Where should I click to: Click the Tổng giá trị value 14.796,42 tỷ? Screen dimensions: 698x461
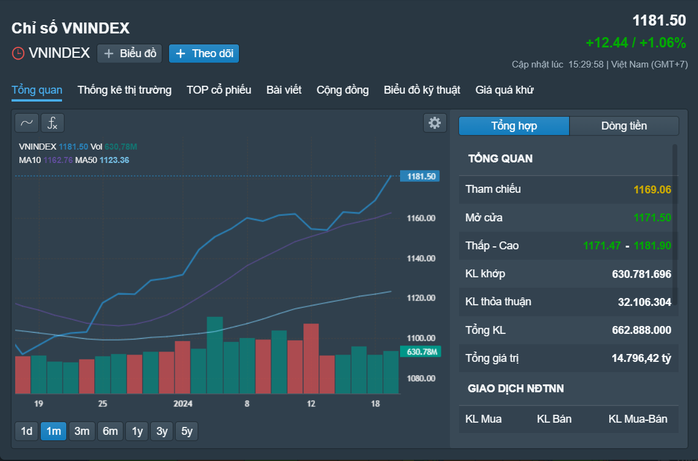pyautogui.click(x=641, y=358)
